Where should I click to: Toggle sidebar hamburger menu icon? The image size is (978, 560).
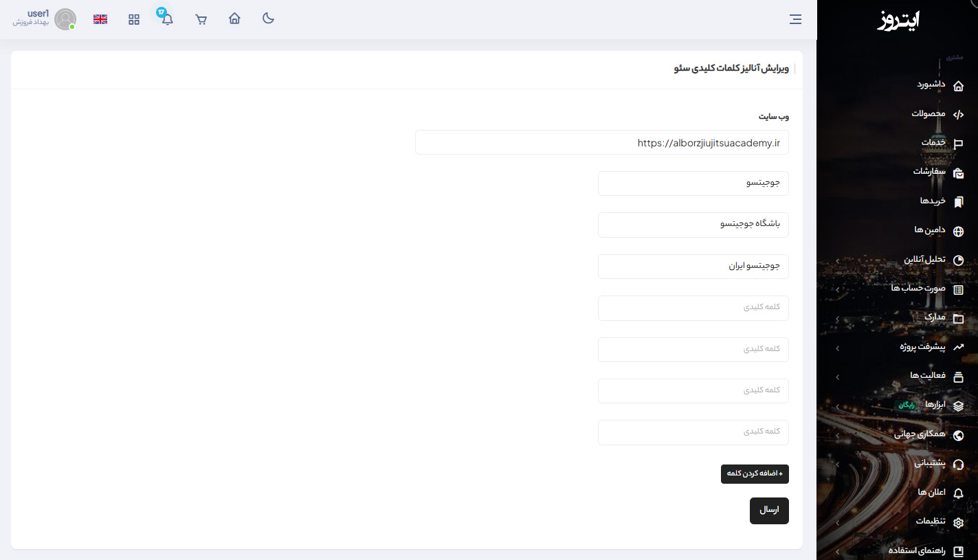[x=796, y=19]
